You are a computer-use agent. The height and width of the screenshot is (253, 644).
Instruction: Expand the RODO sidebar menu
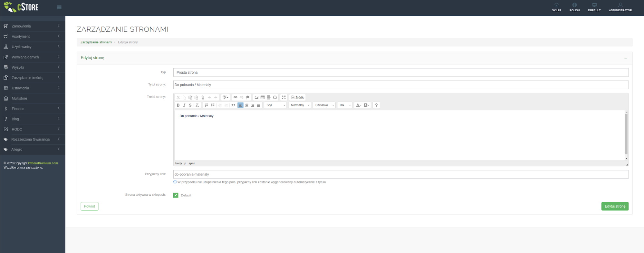tap(33, 129)
